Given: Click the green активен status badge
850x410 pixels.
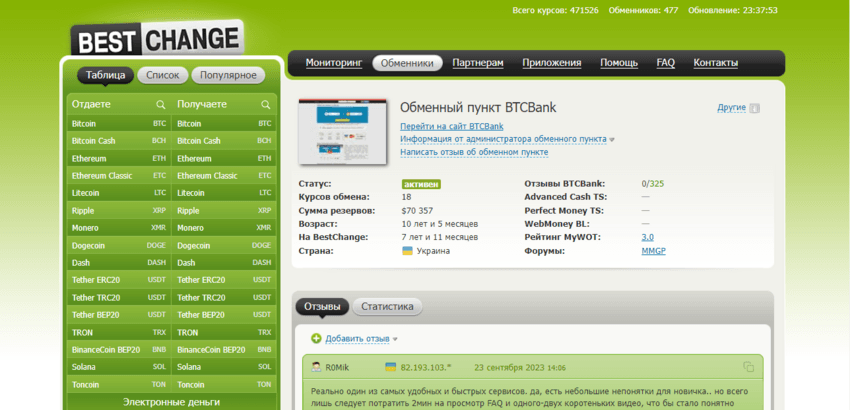Looking at the screenshot, I should tap(421, 184).
